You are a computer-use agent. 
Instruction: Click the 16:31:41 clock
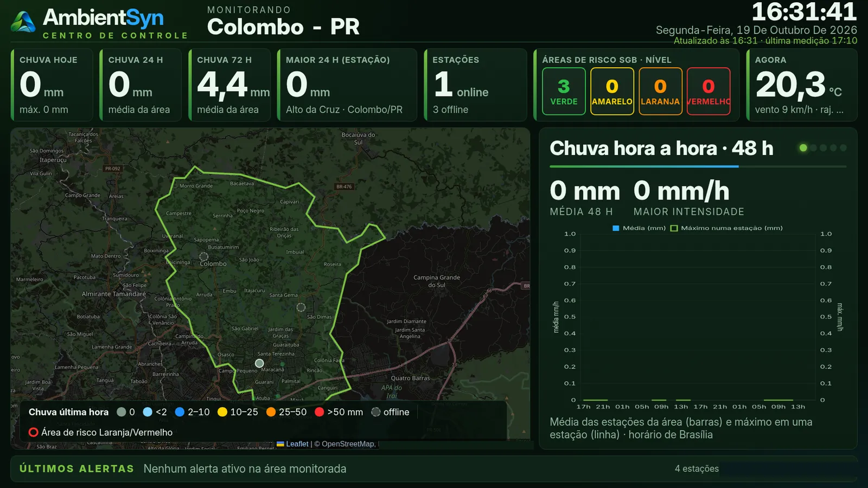click(805, 12)
